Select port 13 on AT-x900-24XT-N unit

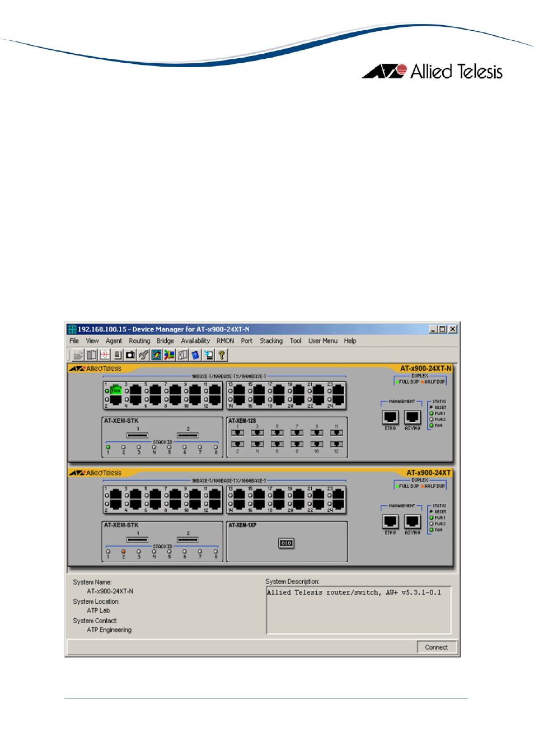click(240, 390)
